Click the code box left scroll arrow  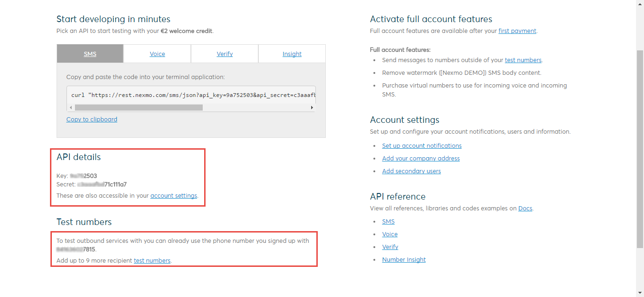(x=71, y=107)
